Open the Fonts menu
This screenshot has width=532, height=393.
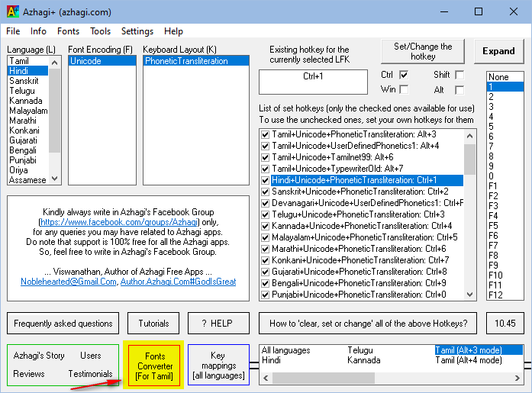(x=68, y=31)
